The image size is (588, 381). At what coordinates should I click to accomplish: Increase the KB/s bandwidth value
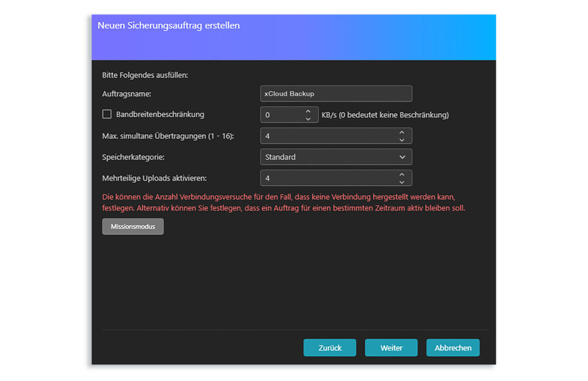(308, 111)
